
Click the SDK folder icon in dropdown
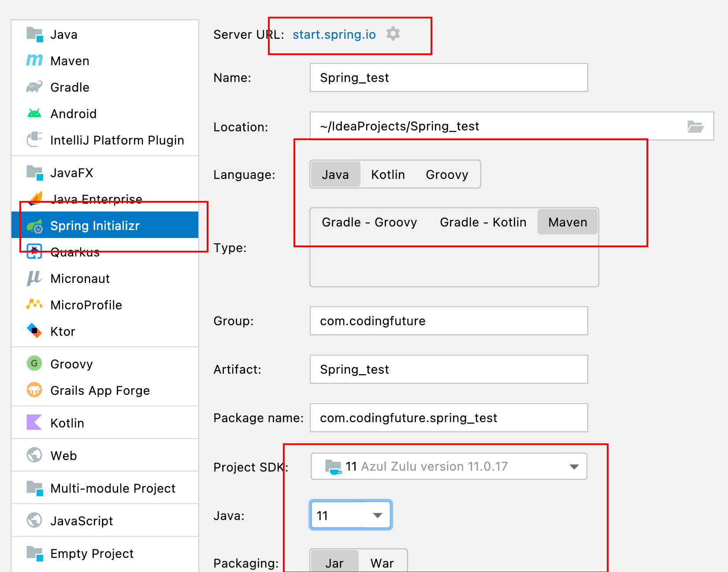pyautogui.click(x=333, y=467)
